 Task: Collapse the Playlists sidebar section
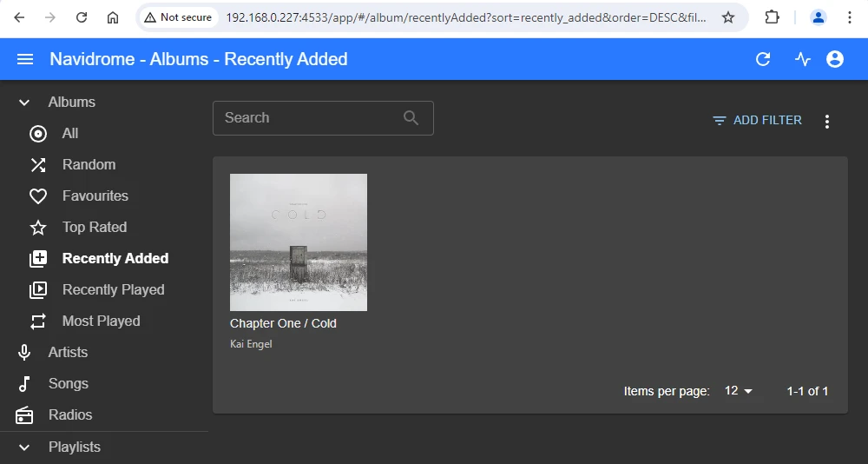[24, 447]
